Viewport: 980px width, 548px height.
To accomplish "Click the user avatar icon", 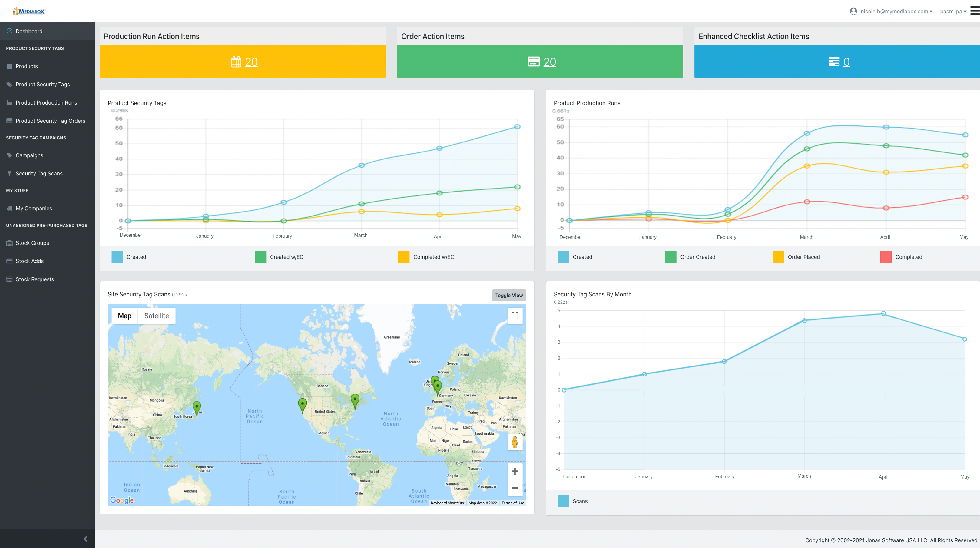I will tap(853, 12).
